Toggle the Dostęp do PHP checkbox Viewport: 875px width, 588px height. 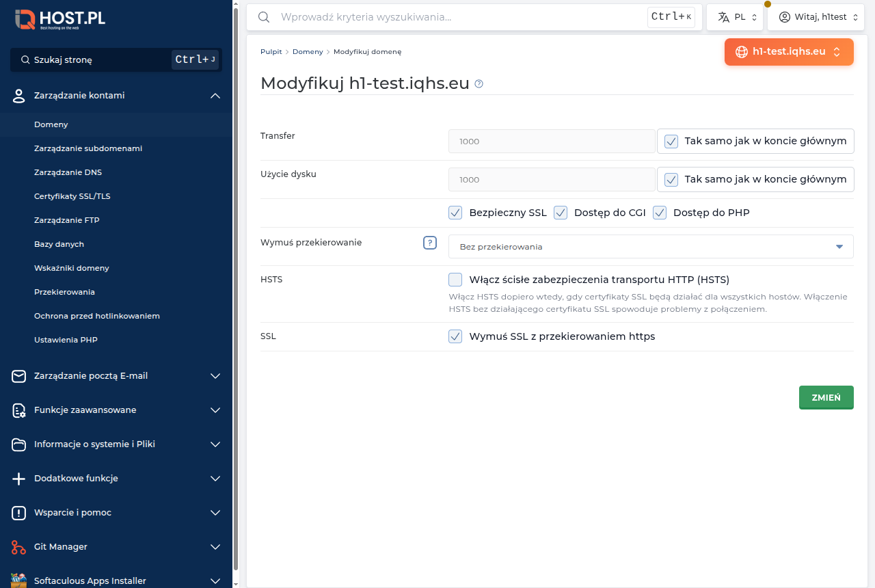point(660,213)
